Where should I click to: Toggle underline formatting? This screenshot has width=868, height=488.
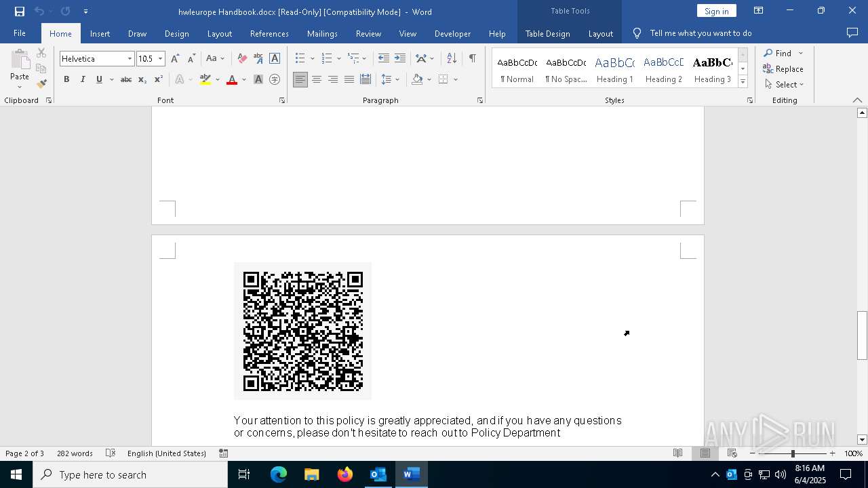click(x=99, y=79)
